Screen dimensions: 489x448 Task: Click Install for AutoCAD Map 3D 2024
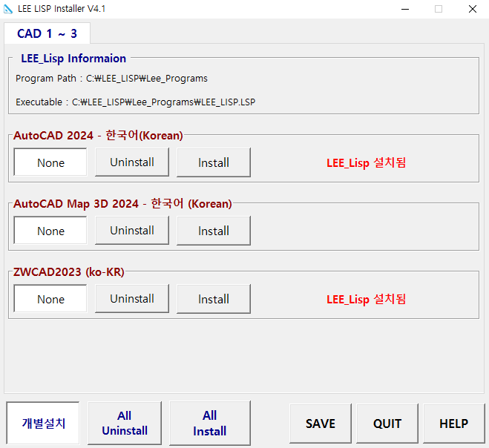(x=214, y=231)
